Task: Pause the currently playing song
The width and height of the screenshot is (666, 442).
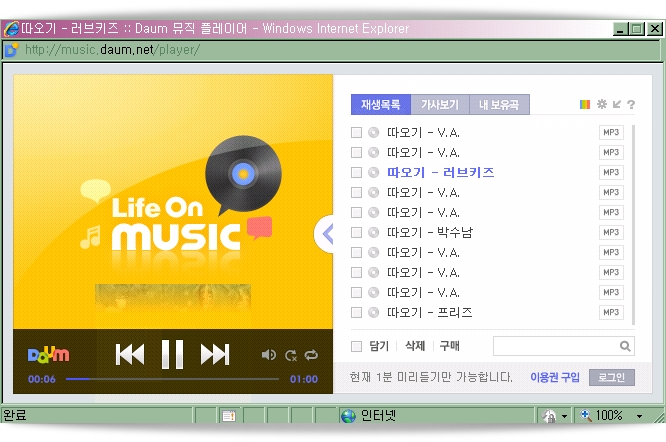Action: pyautogui.click(x=172, y=354)
